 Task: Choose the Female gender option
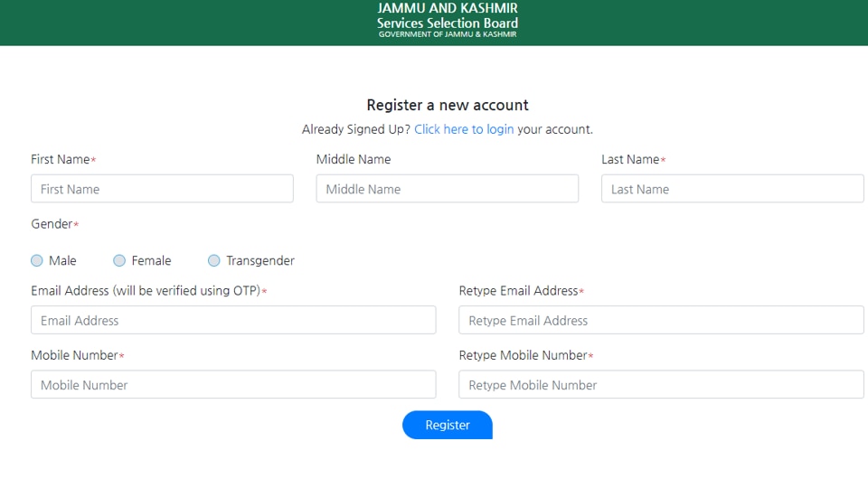point(119,260)
